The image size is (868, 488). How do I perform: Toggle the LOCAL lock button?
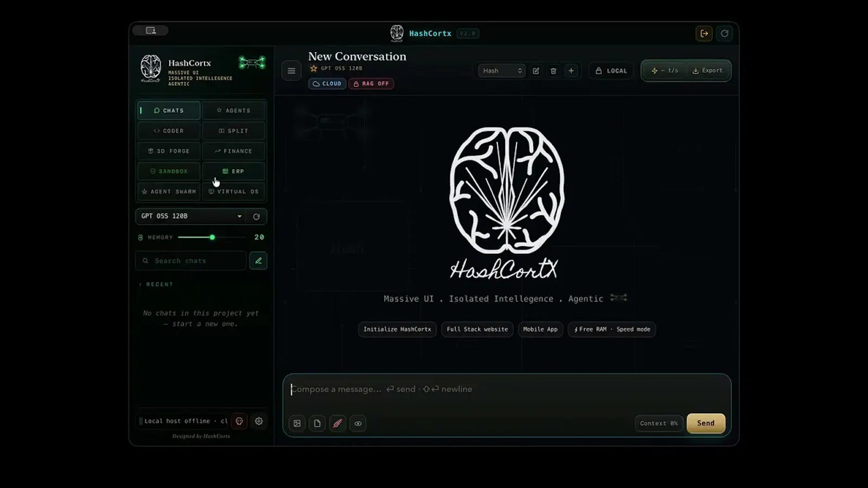pyautogui.click(x=611, y=70)
